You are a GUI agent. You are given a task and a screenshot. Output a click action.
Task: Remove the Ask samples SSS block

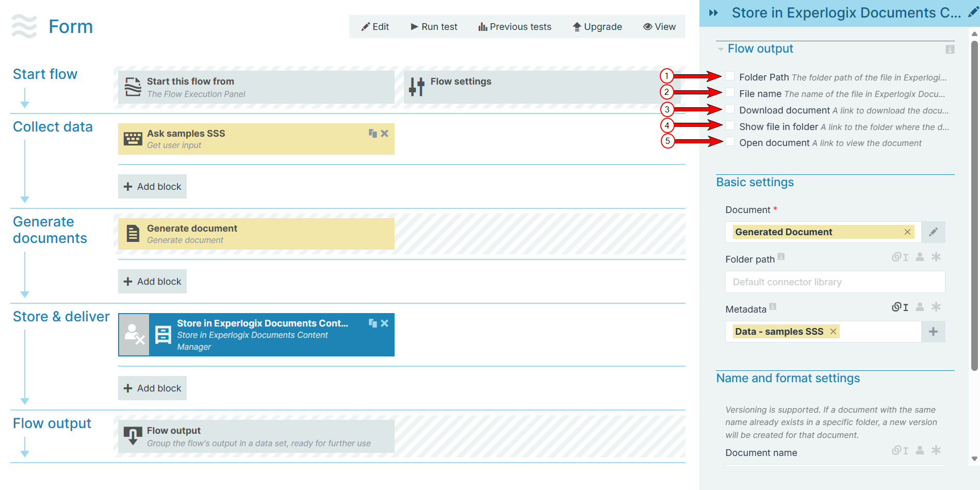pyautogui.click(x=385, y=133)
